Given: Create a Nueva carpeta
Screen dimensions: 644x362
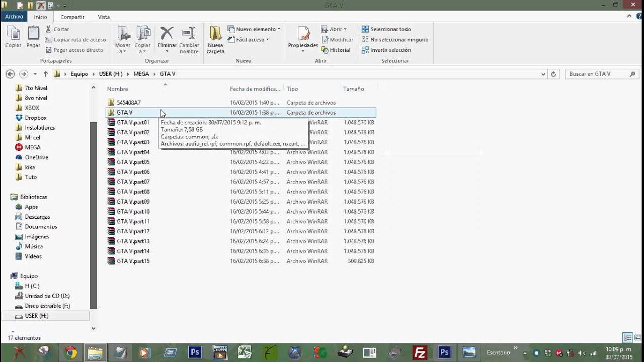Looking at the screenshot, I should (215, 40).
